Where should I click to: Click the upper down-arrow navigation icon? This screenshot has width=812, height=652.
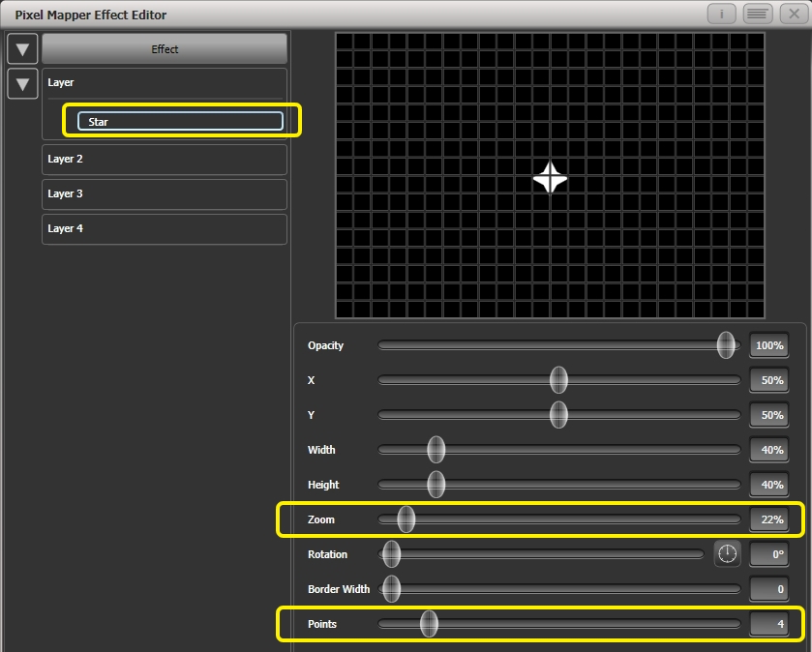(x=22, y=48)
